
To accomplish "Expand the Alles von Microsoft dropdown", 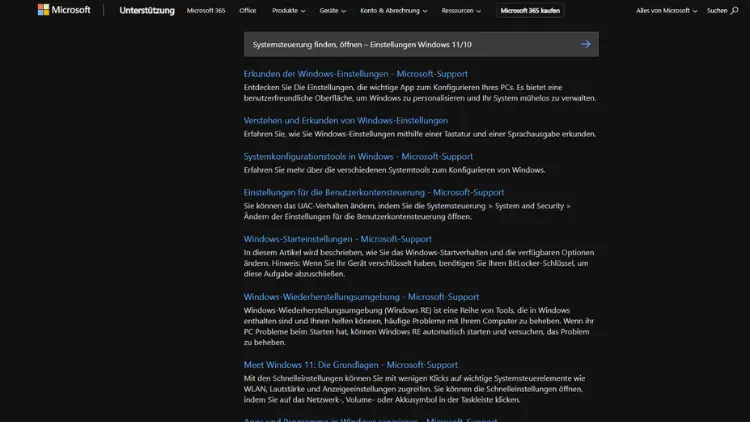I will [x=666, y=11].
